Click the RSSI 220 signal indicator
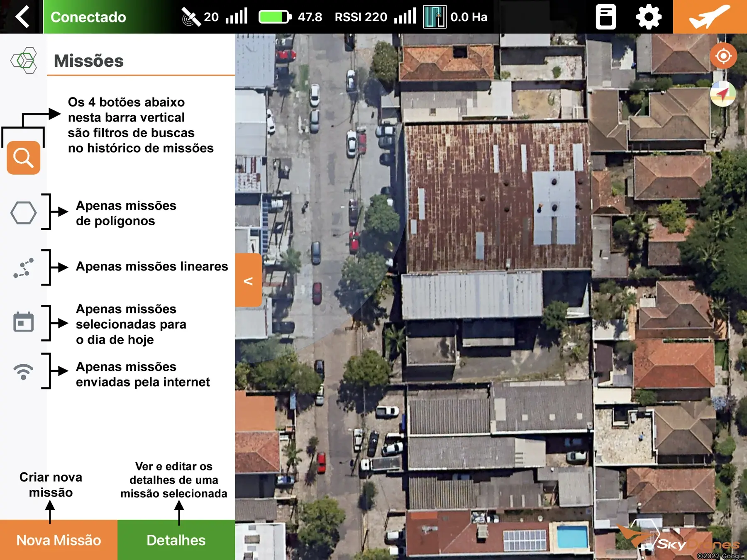The height and width of the screenshot is (560, 747). point(361,17)
